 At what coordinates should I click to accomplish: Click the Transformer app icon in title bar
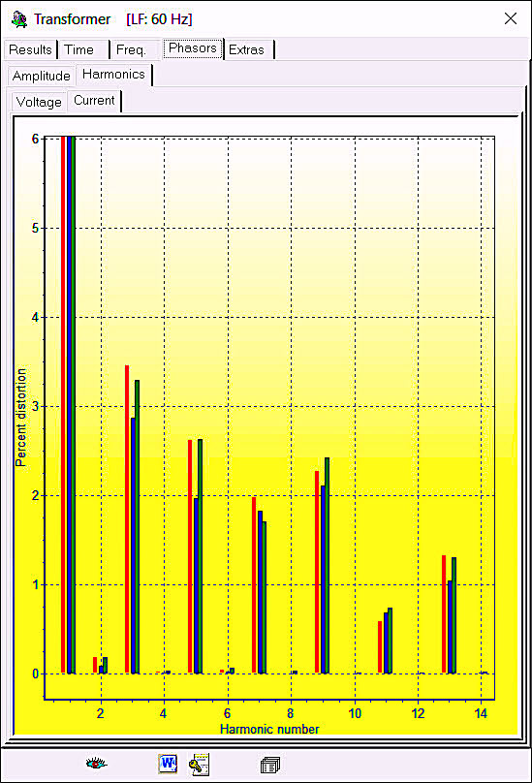point(19,19)
